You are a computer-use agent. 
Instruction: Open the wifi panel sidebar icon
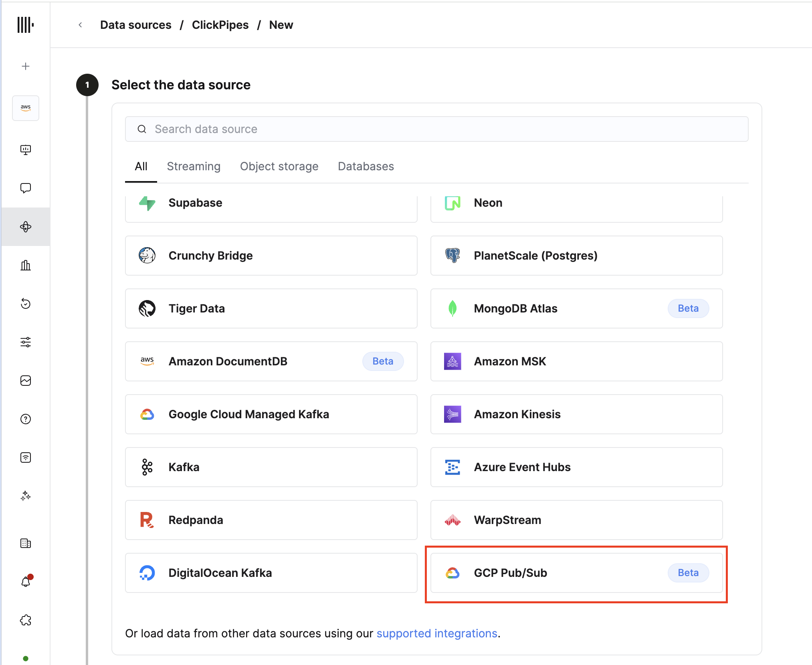coord(26,457)
